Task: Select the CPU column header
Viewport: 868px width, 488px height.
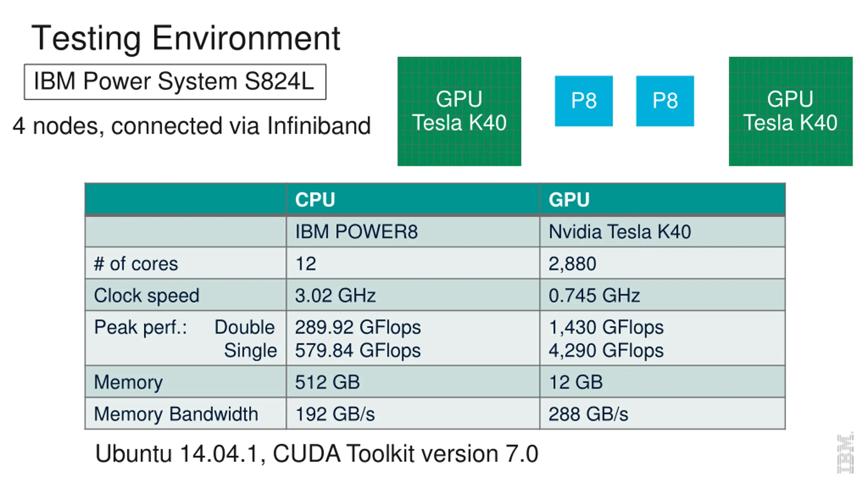Action: [315, 199]
